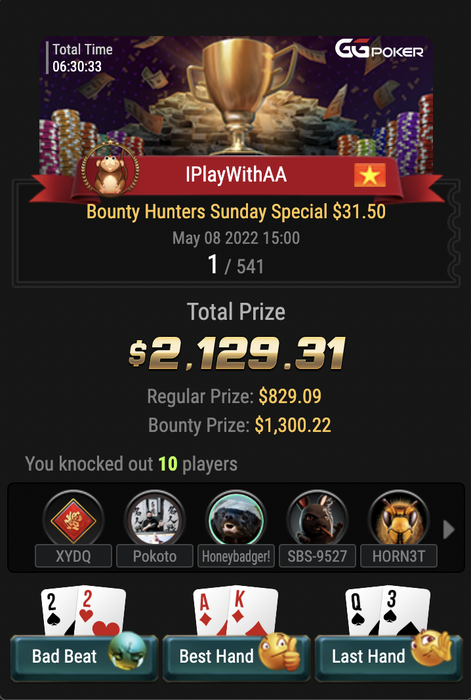Click the HORN3T name label
The height and width of the screenshot is (700, 471).
399,556
